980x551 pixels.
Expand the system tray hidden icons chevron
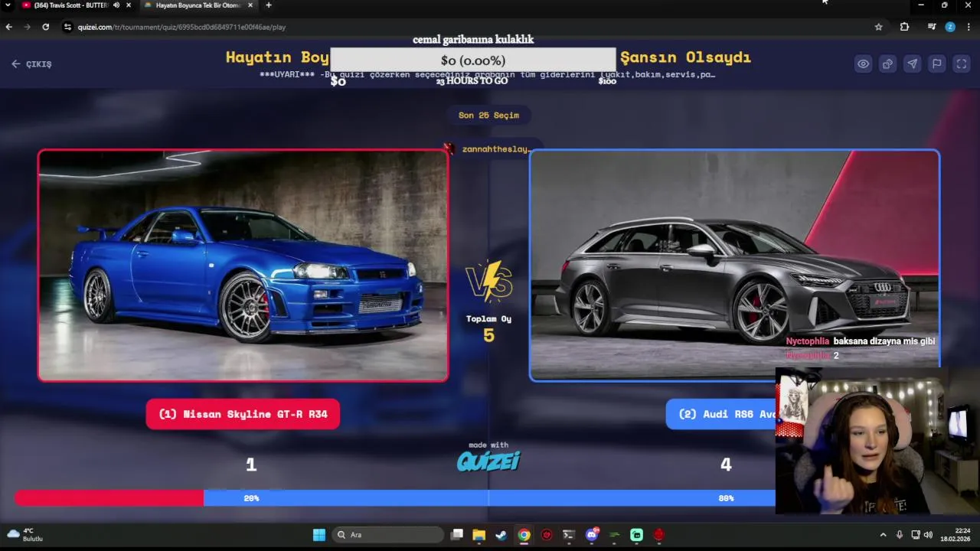coord(883,535)
